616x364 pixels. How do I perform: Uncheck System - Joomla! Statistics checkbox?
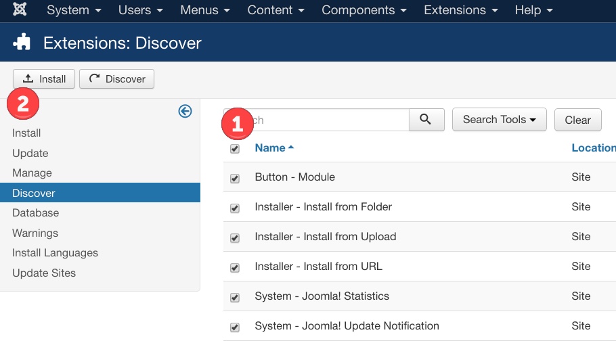point(235,297)
